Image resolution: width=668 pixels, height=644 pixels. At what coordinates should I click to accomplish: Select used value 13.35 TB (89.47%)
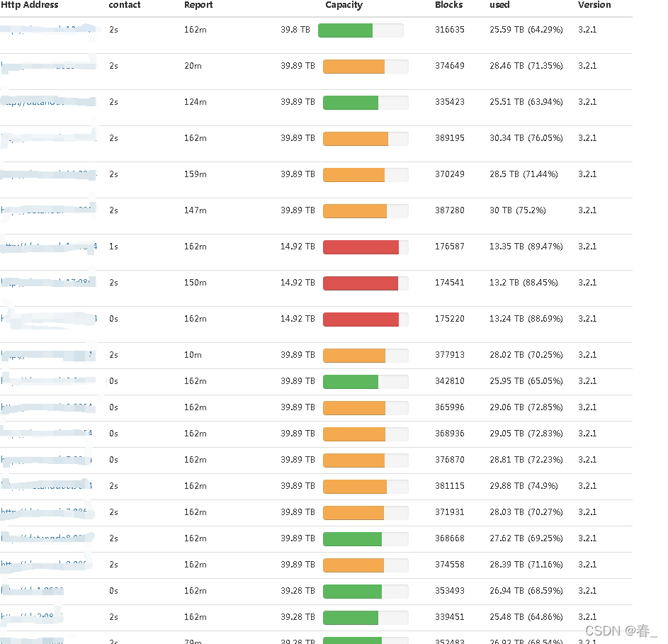(526, 247)
